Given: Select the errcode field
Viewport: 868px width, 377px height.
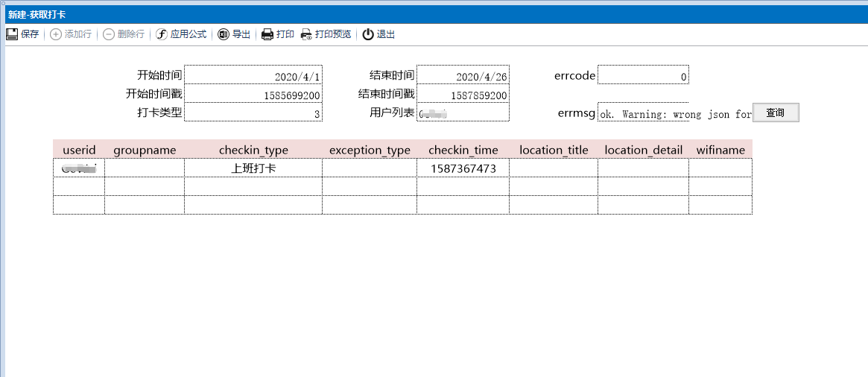Looking at the screenshot, I should coord(643,76).
